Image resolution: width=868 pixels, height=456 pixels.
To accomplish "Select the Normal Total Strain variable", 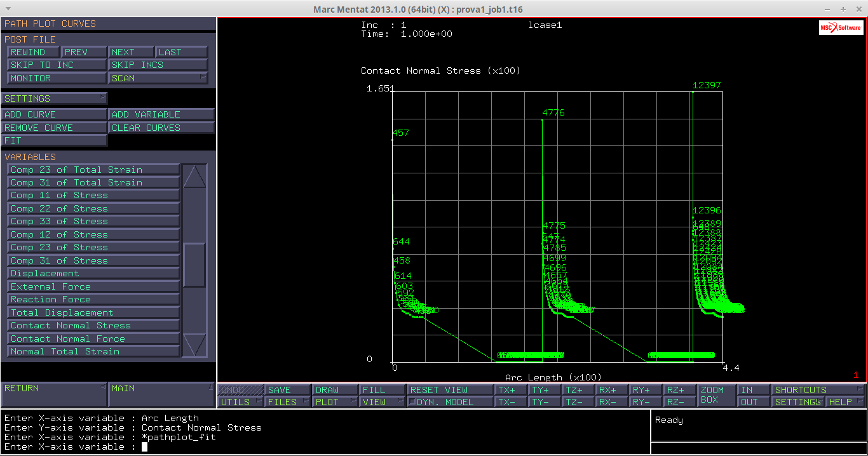I will [94, 352].
